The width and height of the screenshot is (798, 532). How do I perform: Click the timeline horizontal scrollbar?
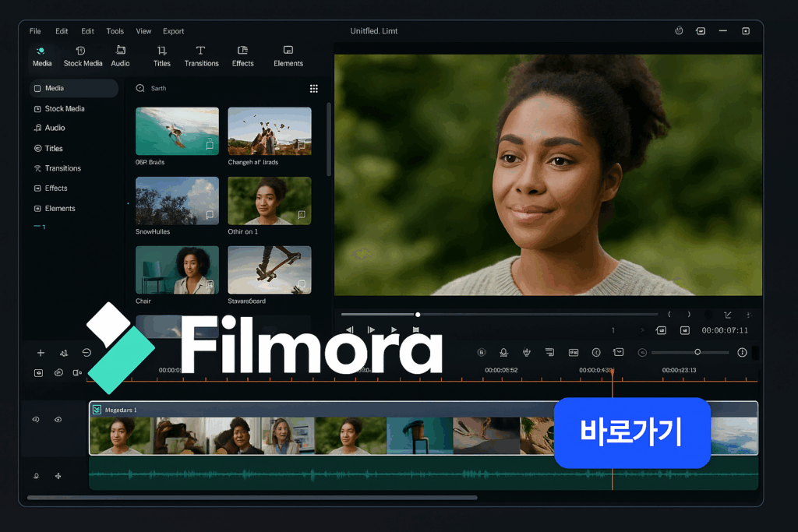pyautogui.click(x=252, y=498)
